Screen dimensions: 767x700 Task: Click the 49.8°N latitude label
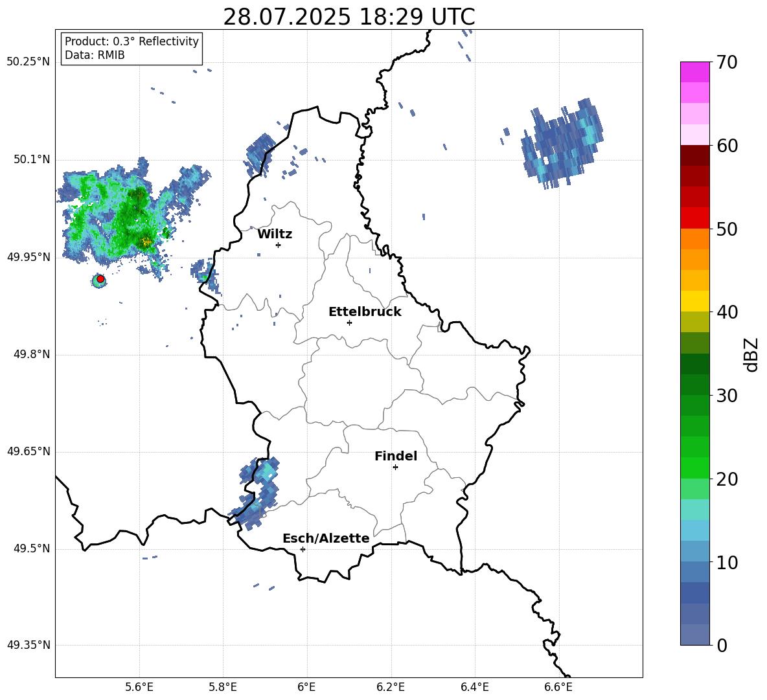click(x=32, y=354)
